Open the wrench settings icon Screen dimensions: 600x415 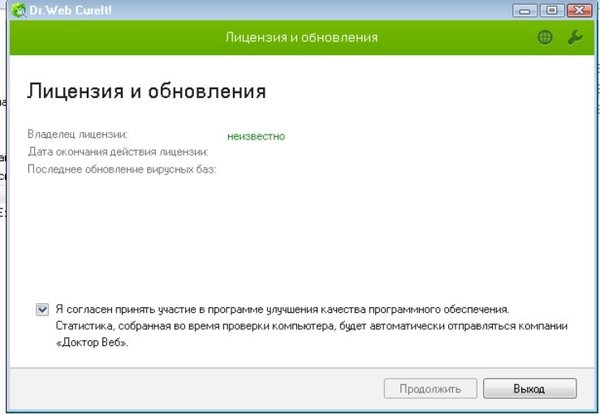pos(575,37)
